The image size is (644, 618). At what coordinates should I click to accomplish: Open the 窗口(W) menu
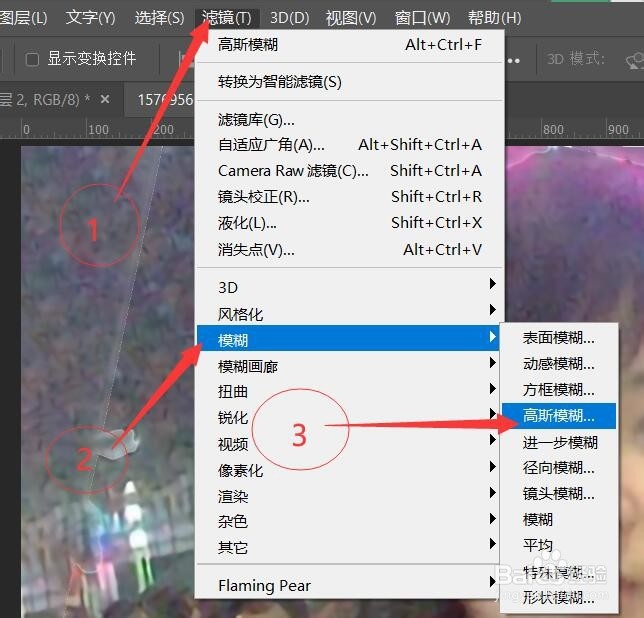[x=423, y=18]
